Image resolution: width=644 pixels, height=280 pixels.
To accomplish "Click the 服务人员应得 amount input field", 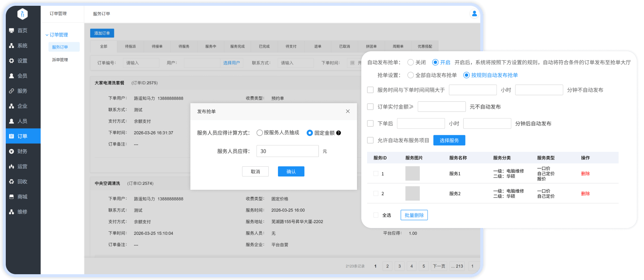I will pyautogui.click(x=287, y=151).
